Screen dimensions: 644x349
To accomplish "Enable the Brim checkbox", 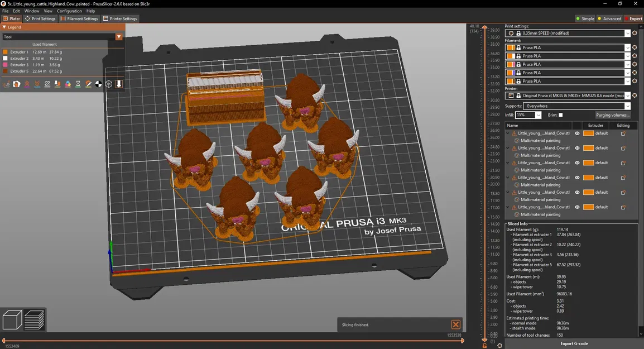I will [x=561, y=115].
